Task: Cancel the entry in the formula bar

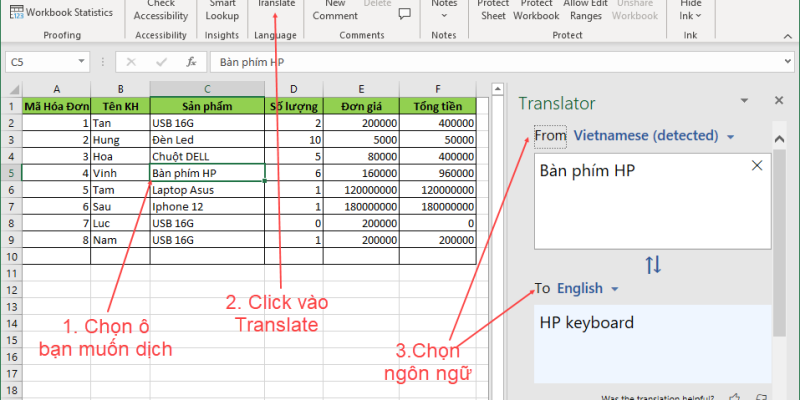Action: point(131,62)
